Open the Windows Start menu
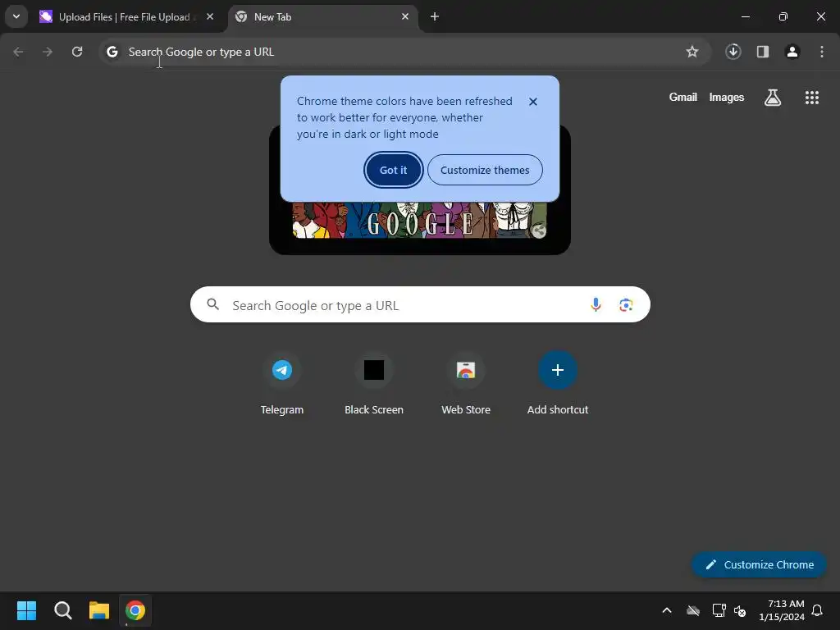840x630 pixels. pos(27,610)
